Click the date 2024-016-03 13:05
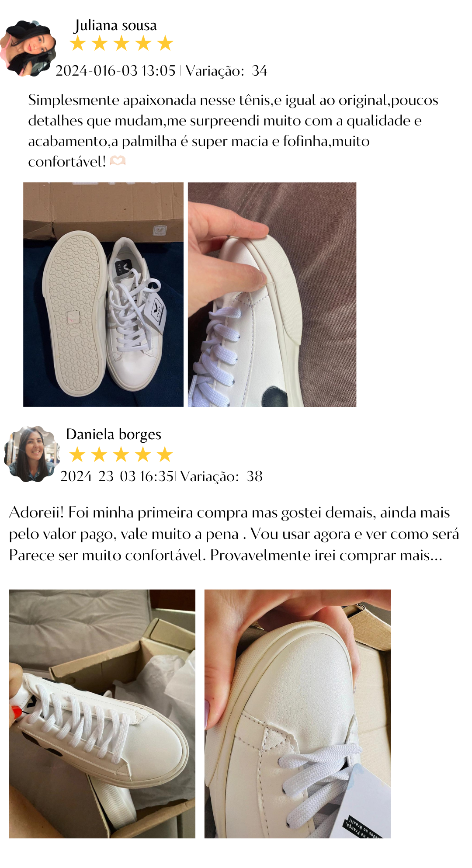Screen dimensions: 472x868 pos(115,70)
